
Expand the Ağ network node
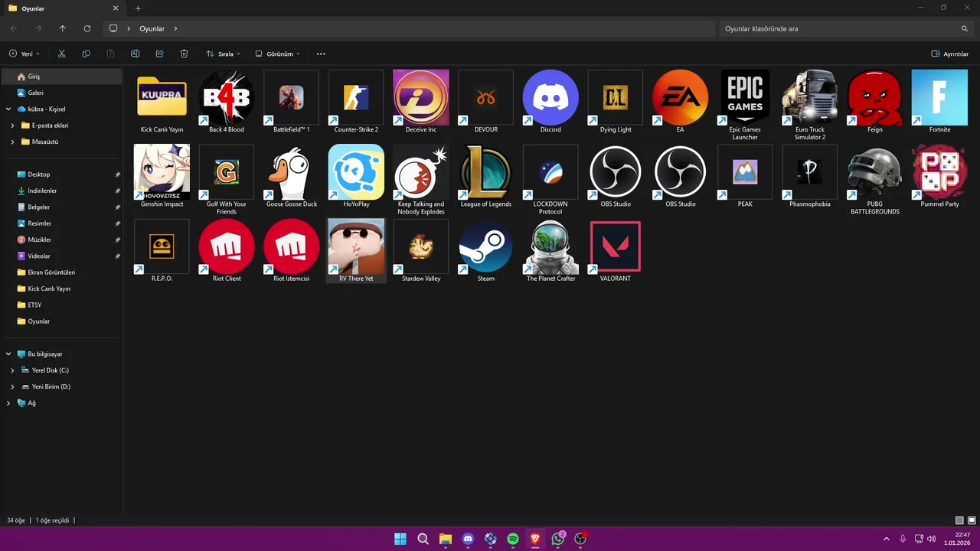pos(8,403)
